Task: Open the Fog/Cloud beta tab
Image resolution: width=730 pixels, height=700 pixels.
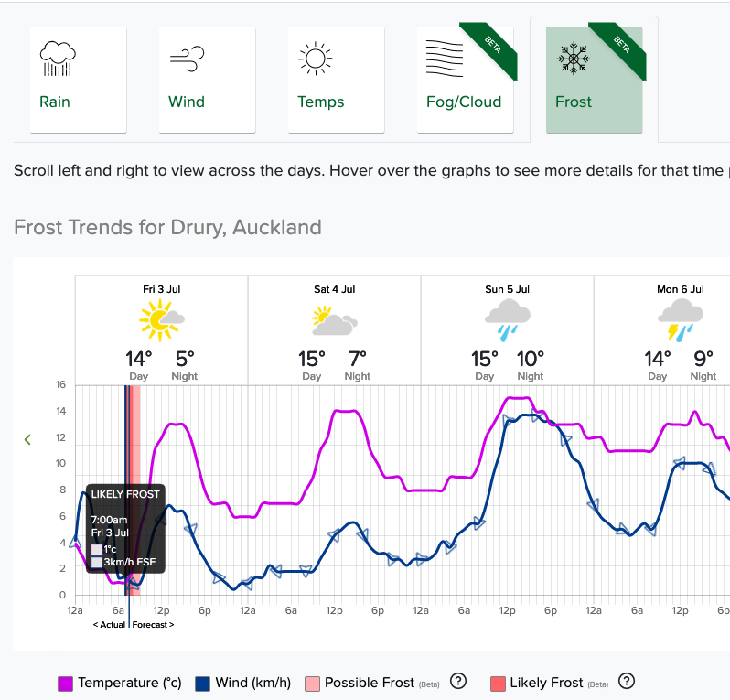Action: point(465,80)
